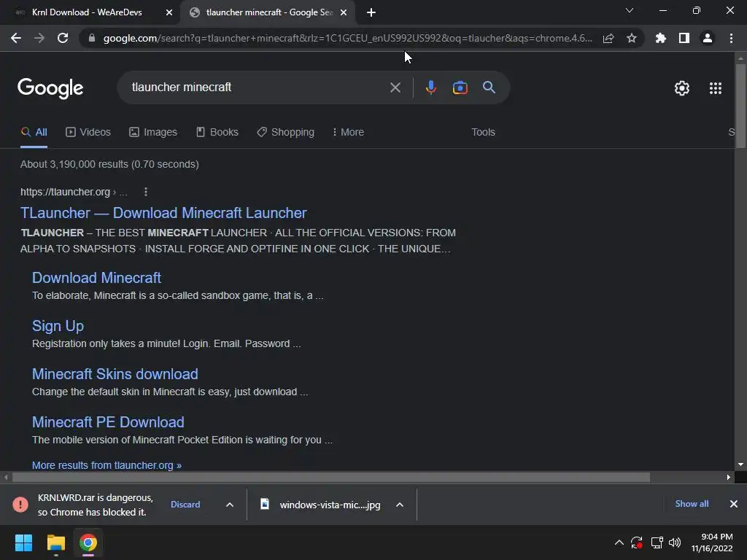
Task: Close the tlauncher minecraft search tab
Action: point(343,12)
